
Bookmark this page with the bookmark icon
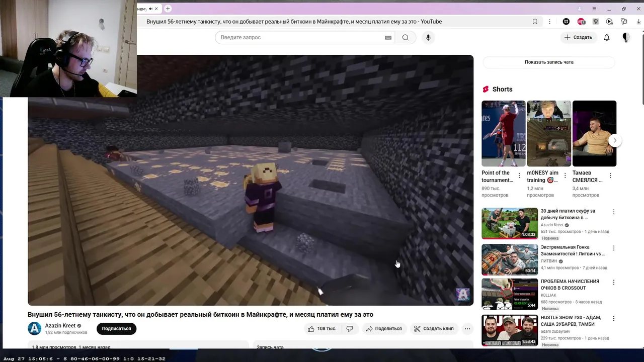click(535, 22)
